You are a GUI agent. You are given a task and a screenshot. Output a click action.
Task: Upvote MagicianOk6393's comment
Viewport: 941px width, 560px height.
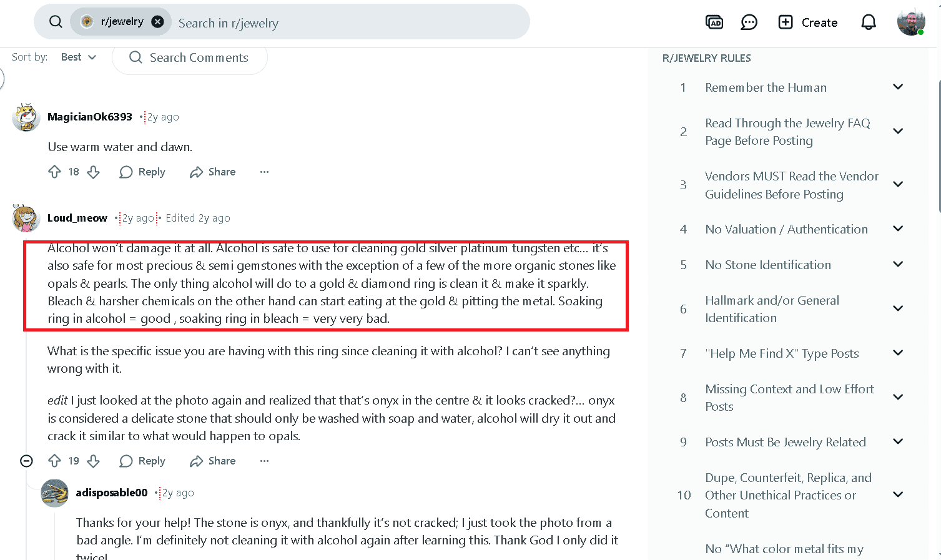coord(55,172)
